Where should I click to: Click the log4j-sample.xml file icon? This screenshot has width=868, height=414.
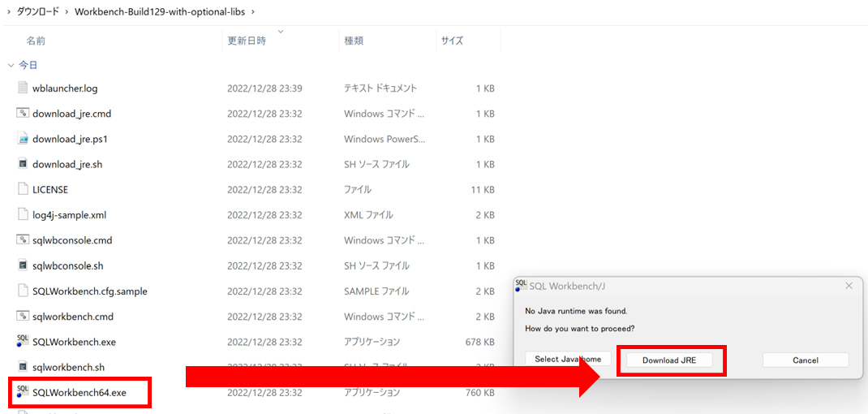click(x=23, y=214)
